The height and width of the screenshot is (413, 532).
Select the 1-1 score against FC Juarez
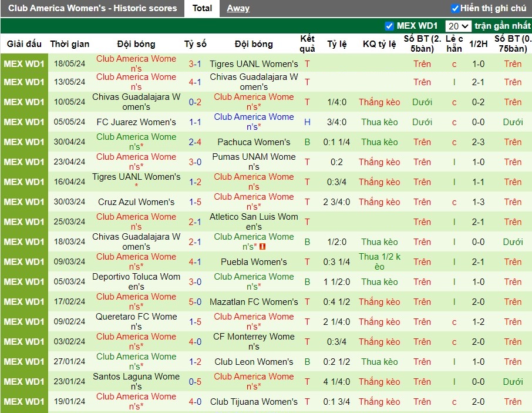(x=195, y=122)
